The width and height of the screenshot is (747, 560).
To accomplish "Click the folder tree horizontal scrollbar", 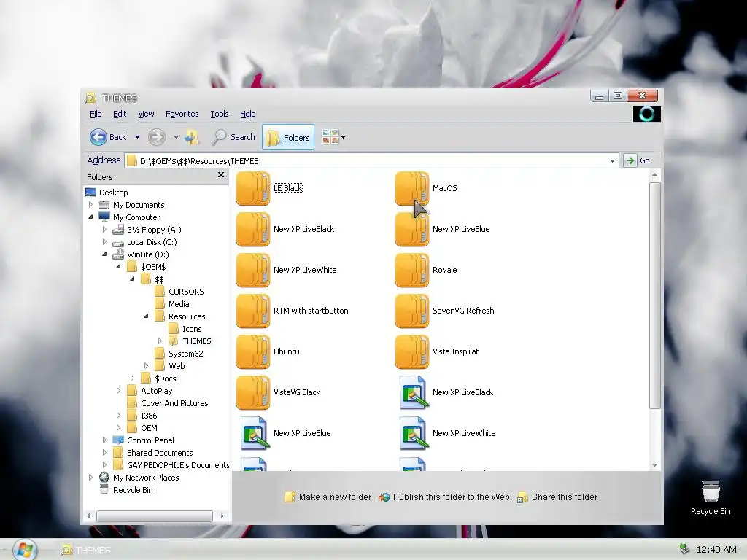I will (x=155, y=516).
